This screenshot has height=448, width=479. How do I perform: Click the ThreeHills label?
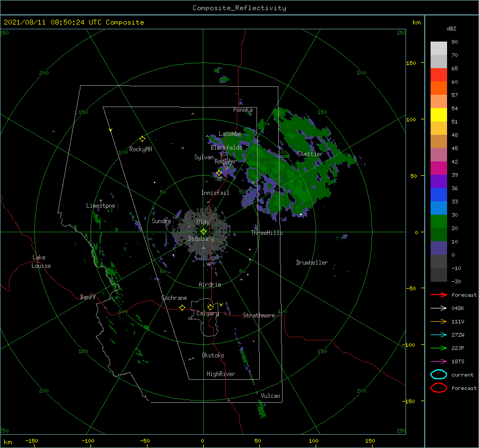(267, 233)
